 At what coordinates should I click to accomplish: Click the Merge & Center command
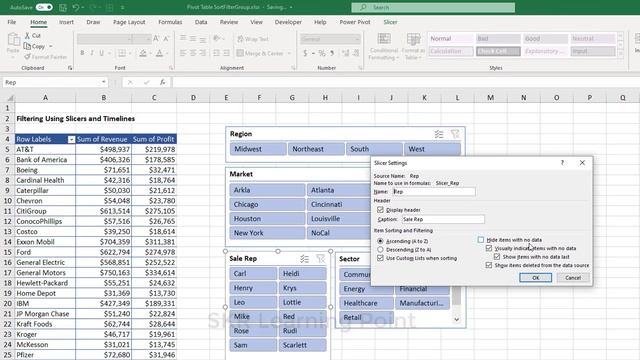click(260, 53)
